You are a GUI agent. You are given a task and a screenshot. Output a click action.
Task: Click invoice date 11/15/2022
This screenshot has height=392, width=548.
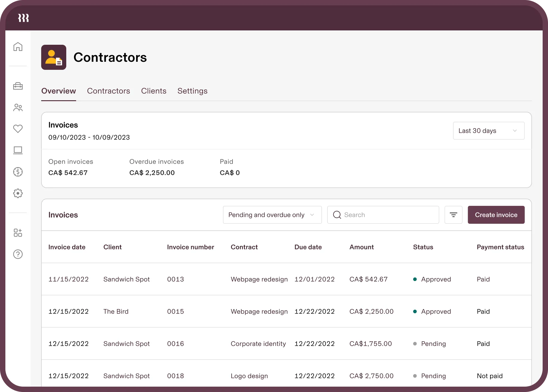[68, 279]
